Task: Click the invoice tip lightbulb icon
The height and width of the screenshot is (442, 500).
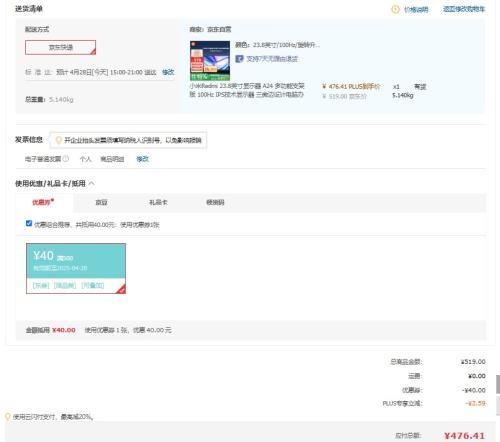Action: coord(58,140)
